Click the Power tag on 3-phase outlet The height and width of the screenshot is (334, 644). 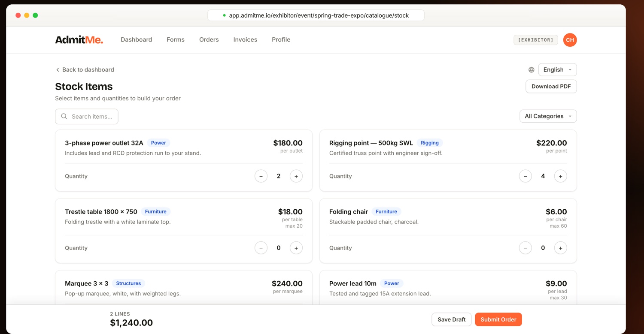point(158,143)
